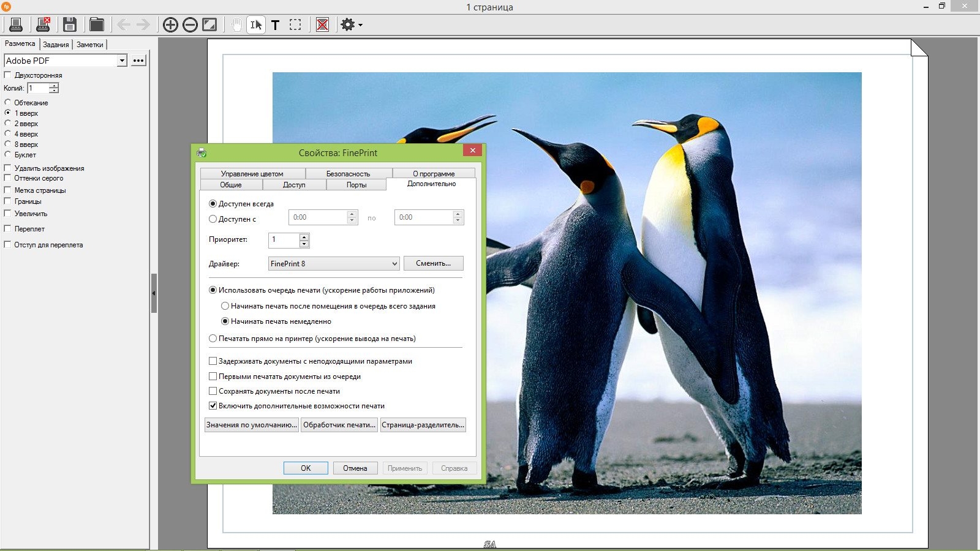Open the О программе tab
This screenshot has height=551, width=980.
(434, 174)
